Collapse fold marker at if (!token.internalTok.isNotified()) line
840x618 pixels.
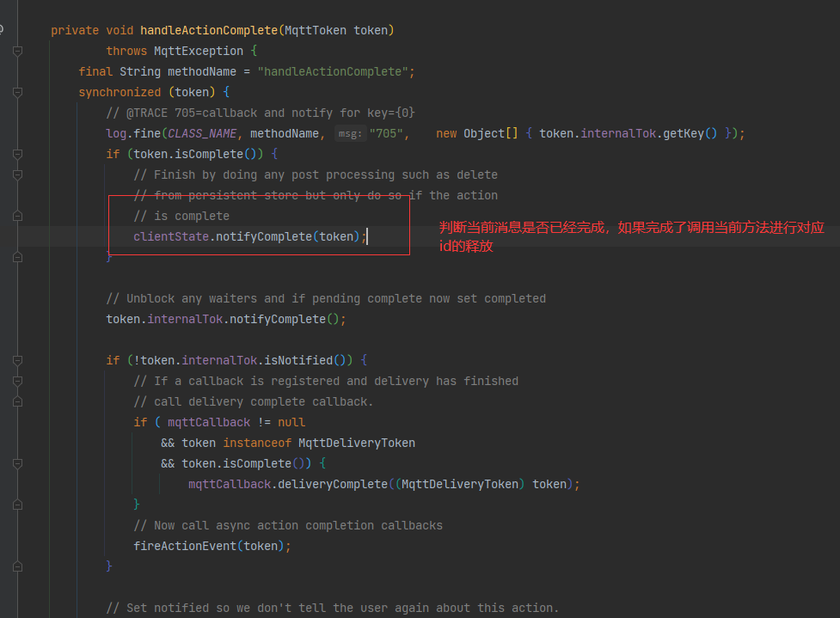coord(17,360)
